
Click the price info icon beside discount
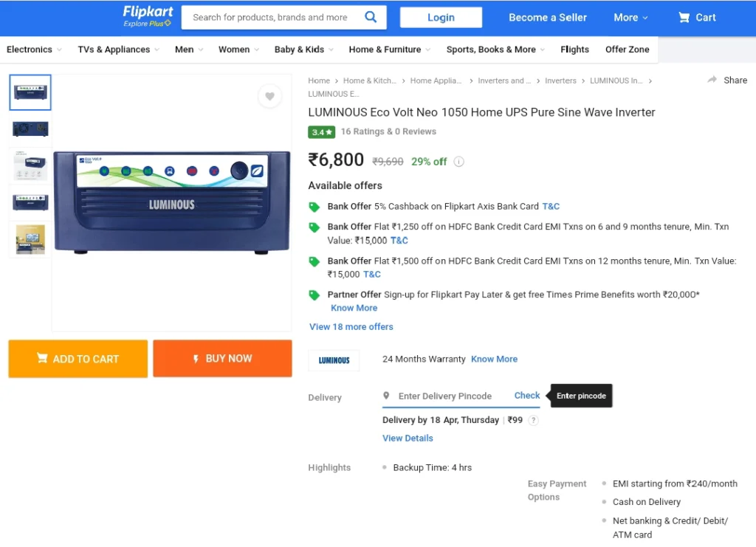click(458, 162)
